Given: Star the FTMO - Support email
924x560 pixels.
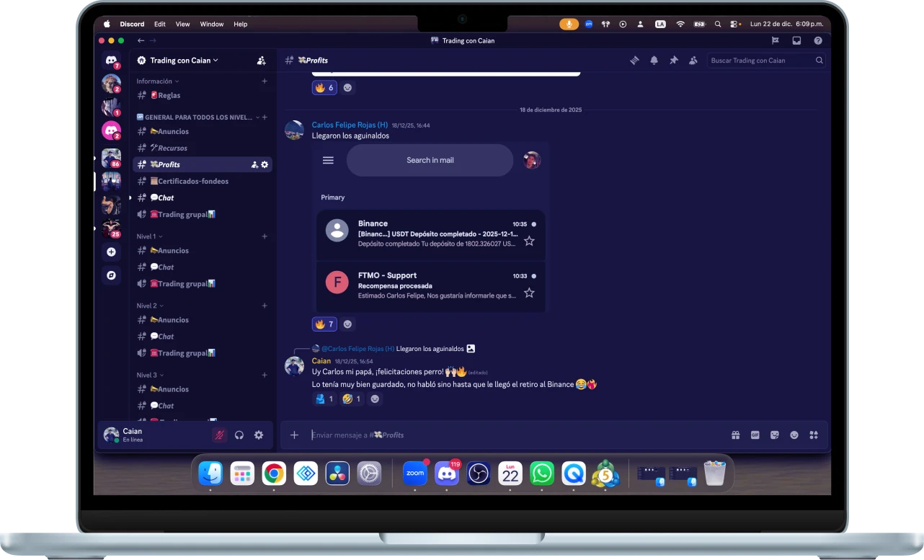Looking at the screenshot, I should click(529, 293).
